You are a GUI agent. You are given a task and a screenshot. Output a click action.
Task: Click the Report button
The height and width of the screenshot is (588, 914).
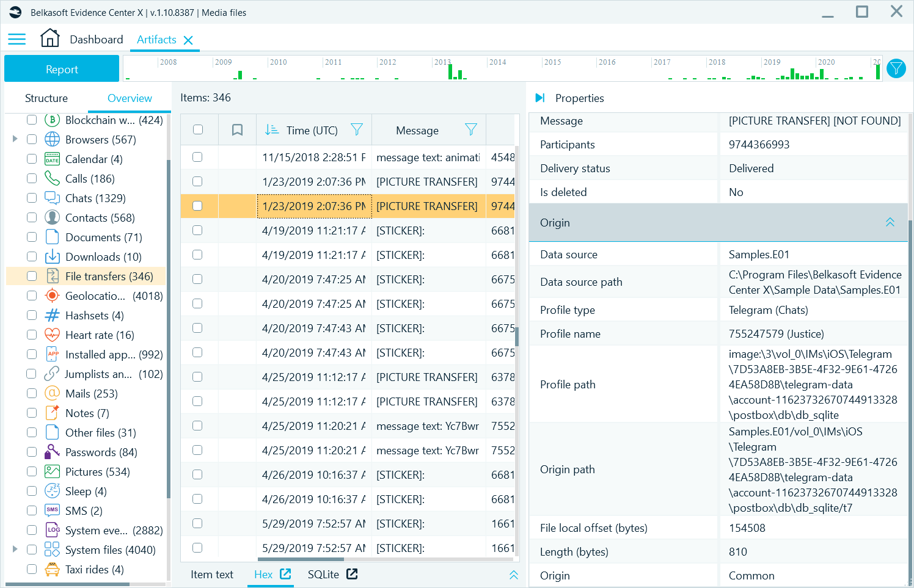click(62, 69)
